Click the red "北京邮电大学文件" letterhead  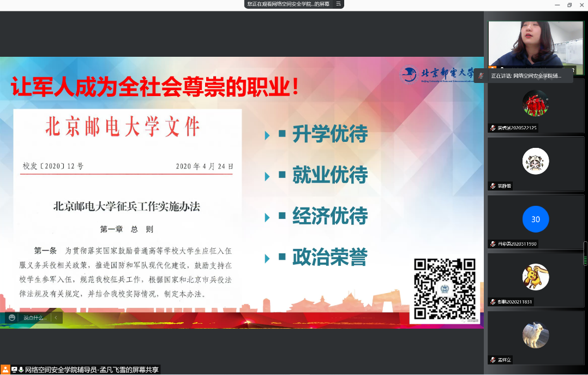(x=123, y=127)
